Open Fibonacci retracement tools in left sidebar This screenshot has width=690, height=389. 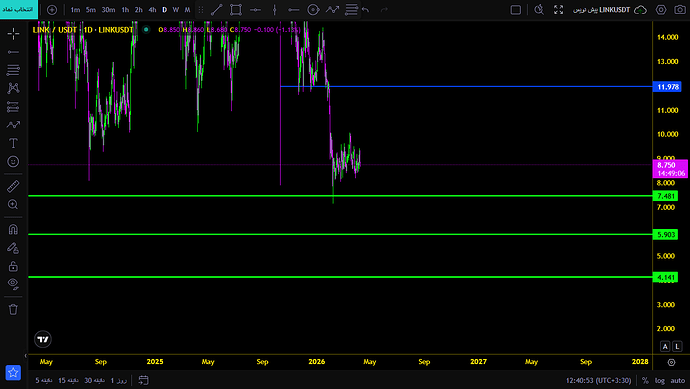[13, 70]
